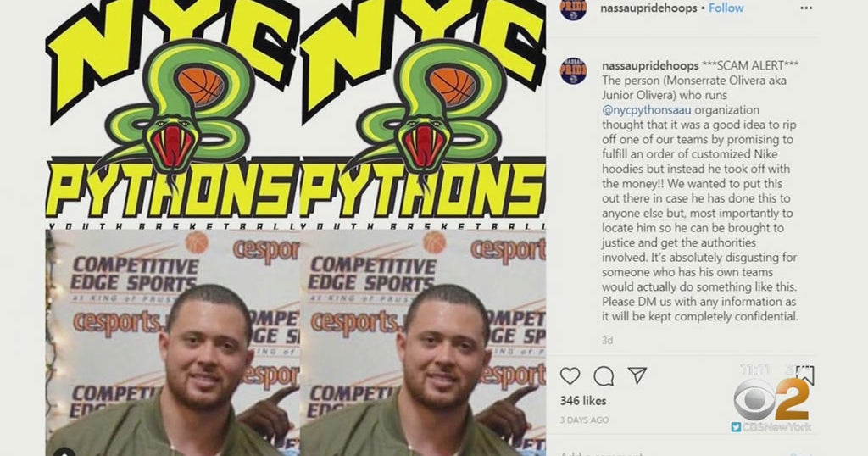Click the 3 DAYS AGO timestamp
This screenshot has width=868, height=456.
click(584, 420)
